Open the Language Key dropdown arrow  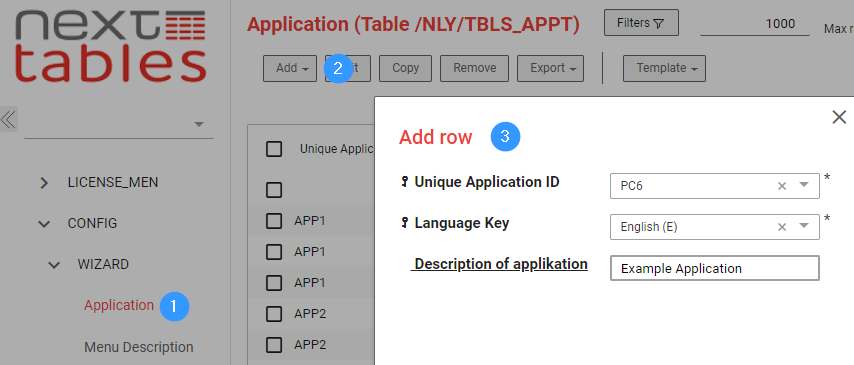pos(804,226)
